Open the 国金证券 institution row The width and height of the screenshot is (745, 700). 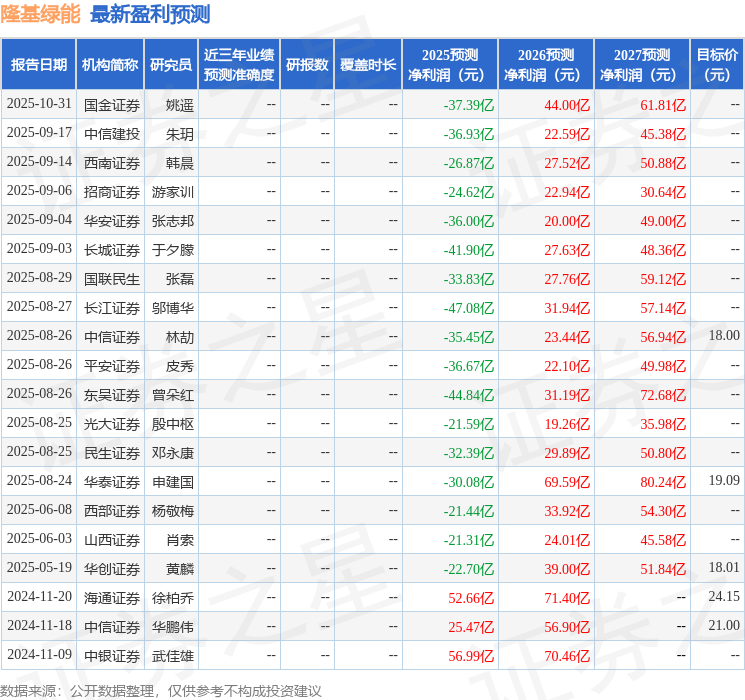click(x=111, y=104)
